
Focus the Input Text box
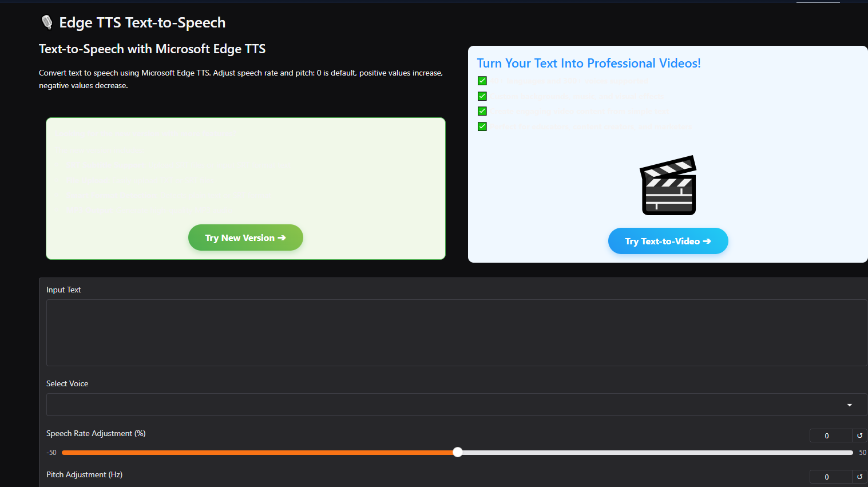pos(457,332)
